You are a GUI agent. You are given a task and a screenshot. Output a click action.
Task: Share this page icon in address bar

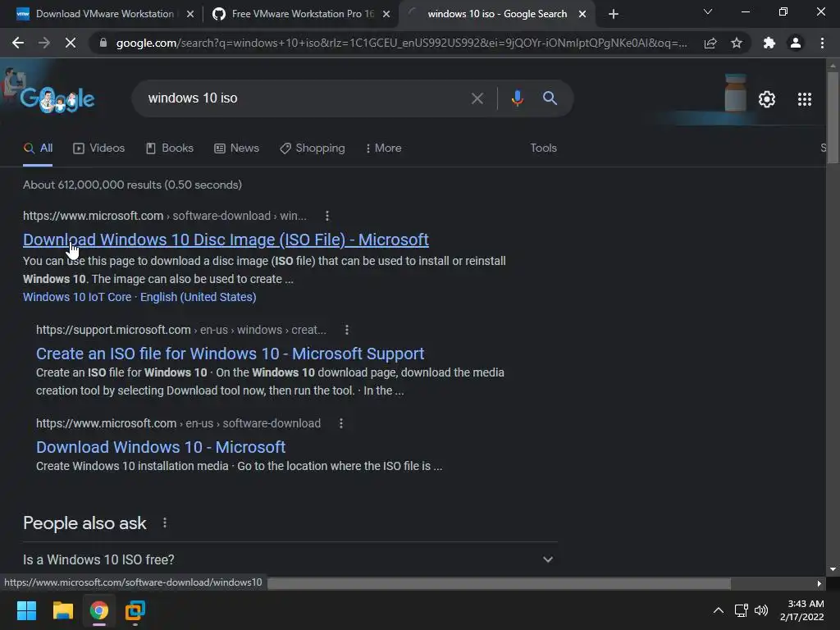(710, 43)
